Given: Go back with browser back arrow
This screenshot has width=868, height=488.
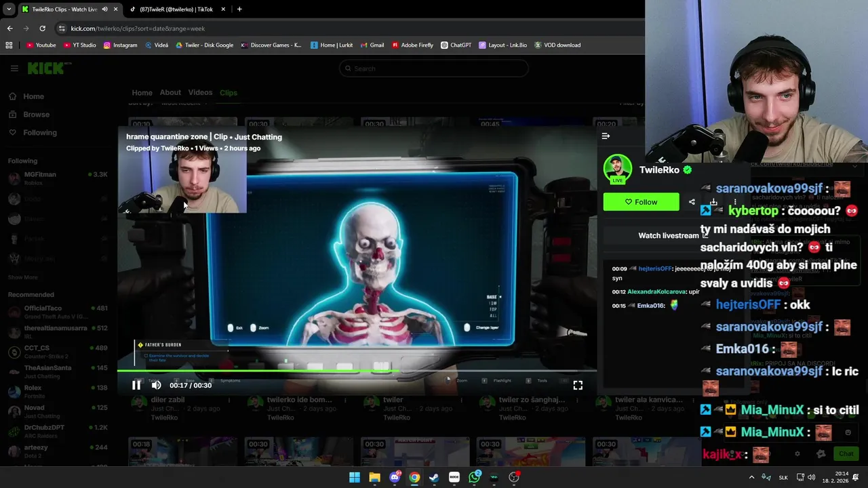Looking at the screenshot, I should click(9, 28).
